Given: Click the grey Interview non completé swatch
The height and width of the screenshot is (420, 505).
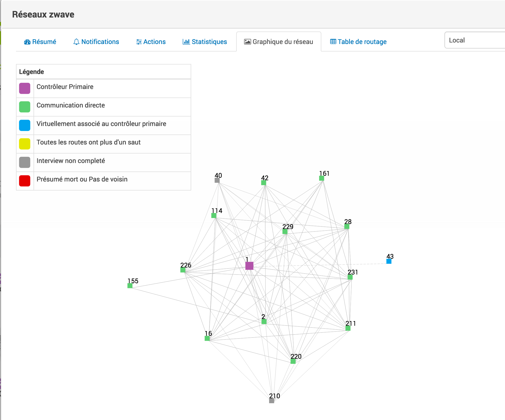Looking at the screenshot, I should point(25,162).
